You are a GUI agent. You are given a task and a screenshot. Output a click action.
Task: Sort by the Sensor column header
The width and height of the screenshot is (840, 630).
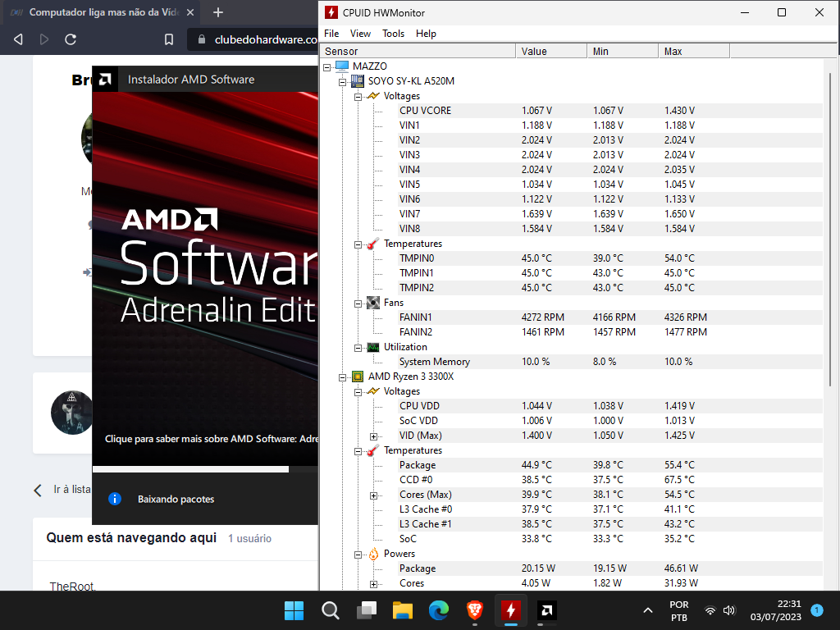(418, 51)
